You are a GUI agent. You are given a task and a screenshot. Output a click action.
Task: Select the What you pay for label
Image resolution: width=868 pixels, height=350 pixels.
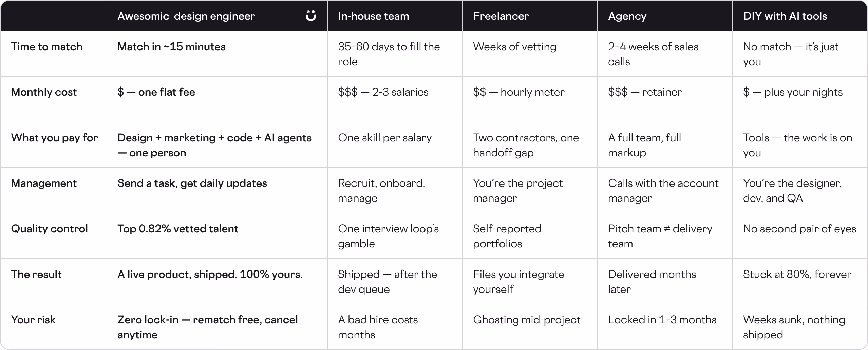tap(54, 138)
